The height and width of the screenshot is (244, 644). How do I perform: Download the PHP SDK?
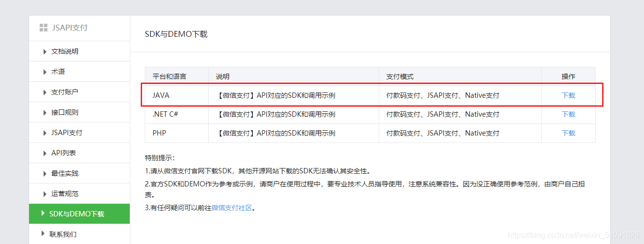(x=568, y=133)
